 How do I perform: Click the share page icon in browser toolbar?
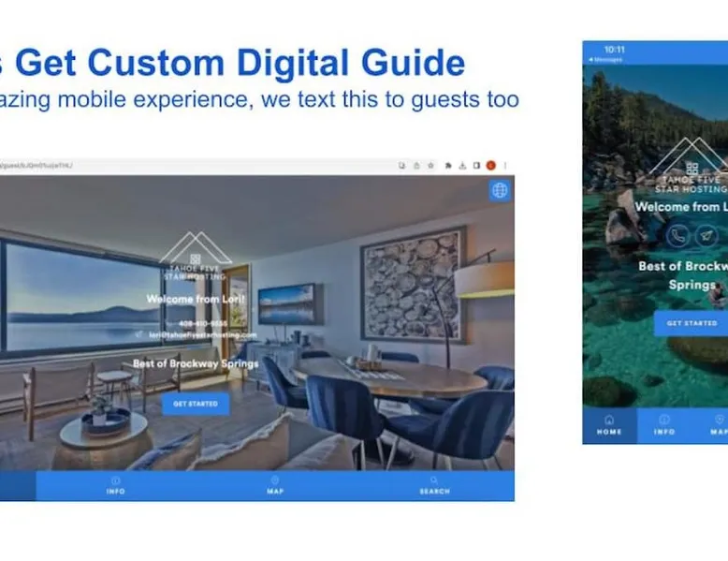coord(416,166)
